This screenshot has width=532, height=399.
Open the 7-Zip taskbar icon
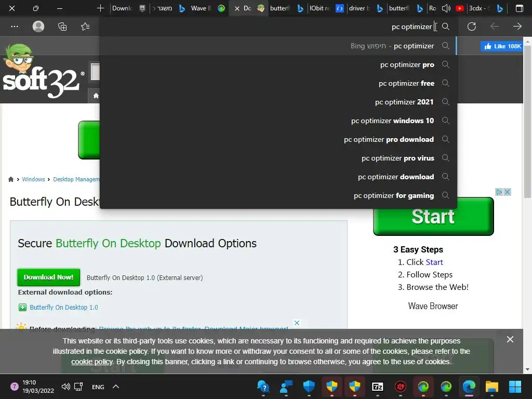coord(377,387)
